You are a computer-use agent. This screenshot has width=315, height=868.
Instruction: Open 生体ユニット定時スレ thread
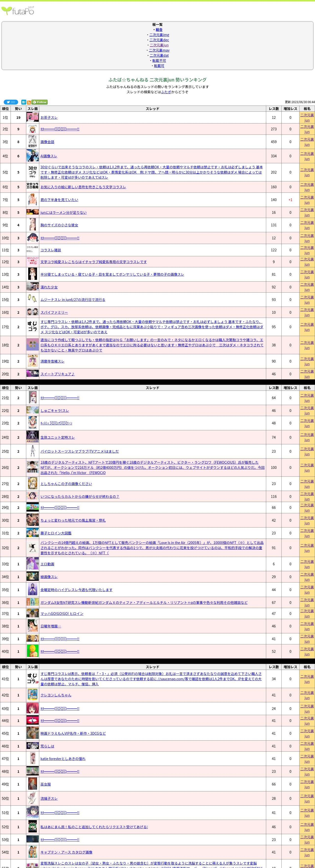point(58,437)
